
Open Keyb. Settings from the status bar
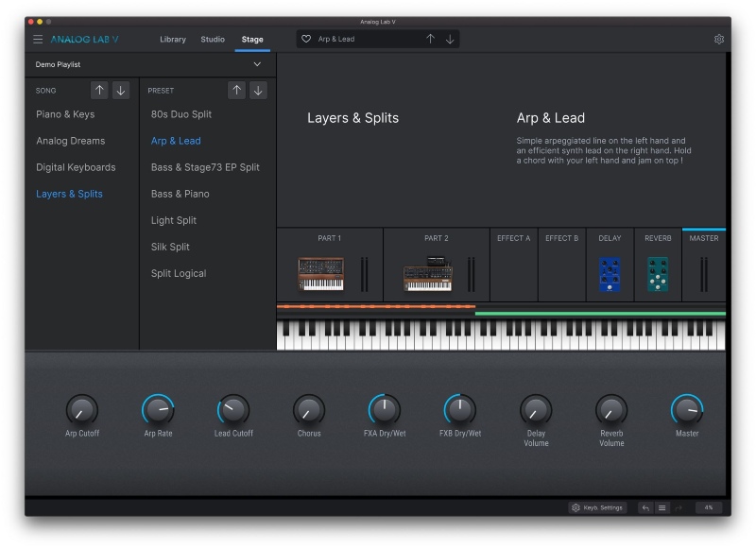coord(595,506)
